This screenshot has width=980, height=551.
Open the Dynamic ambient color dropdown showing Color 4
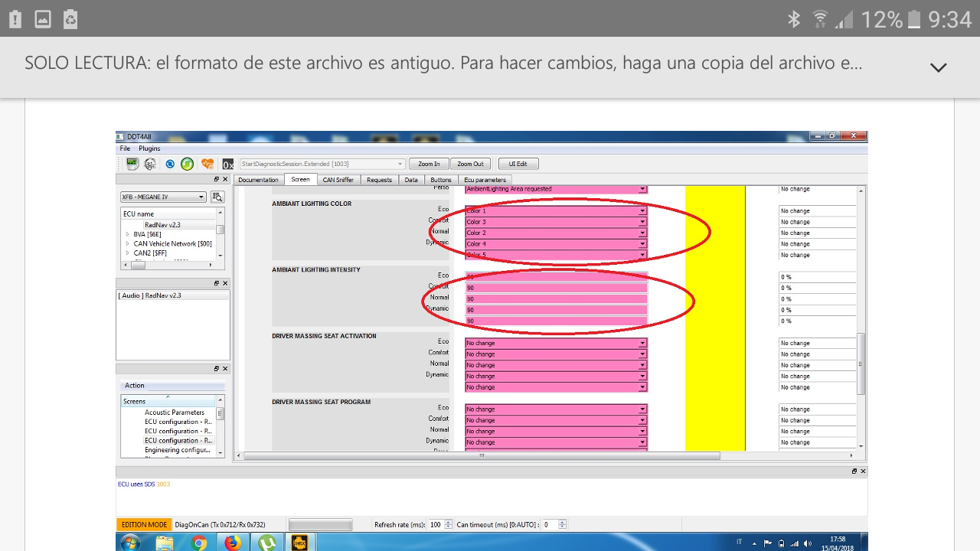pos(556,244)
